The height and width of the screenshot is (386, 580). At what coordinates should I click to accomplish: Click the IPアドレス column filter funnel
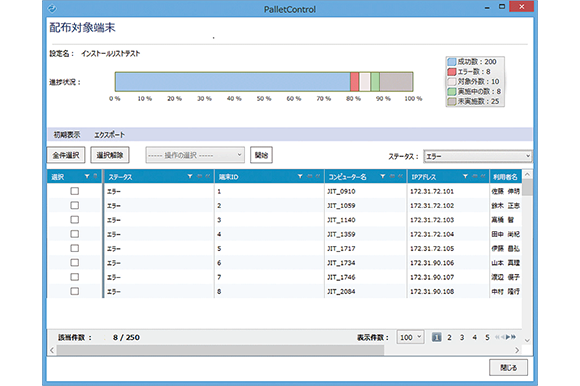click(465, 176)
